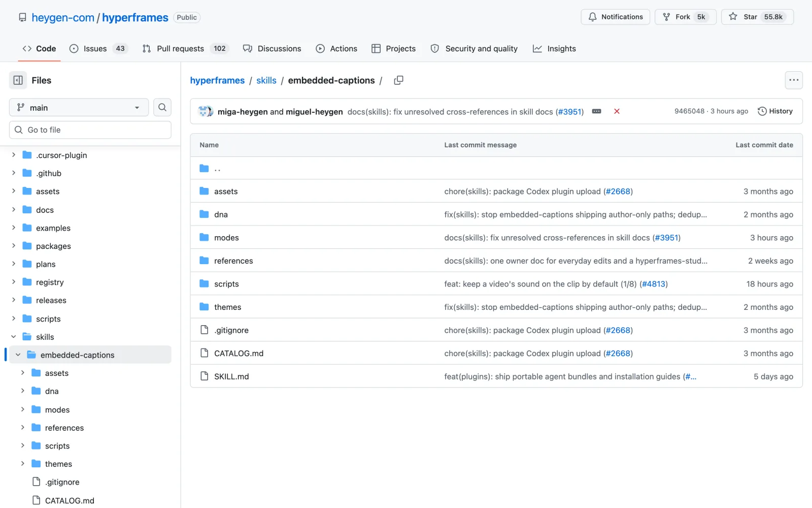Open the main branch dropdown

coord(79,107)
